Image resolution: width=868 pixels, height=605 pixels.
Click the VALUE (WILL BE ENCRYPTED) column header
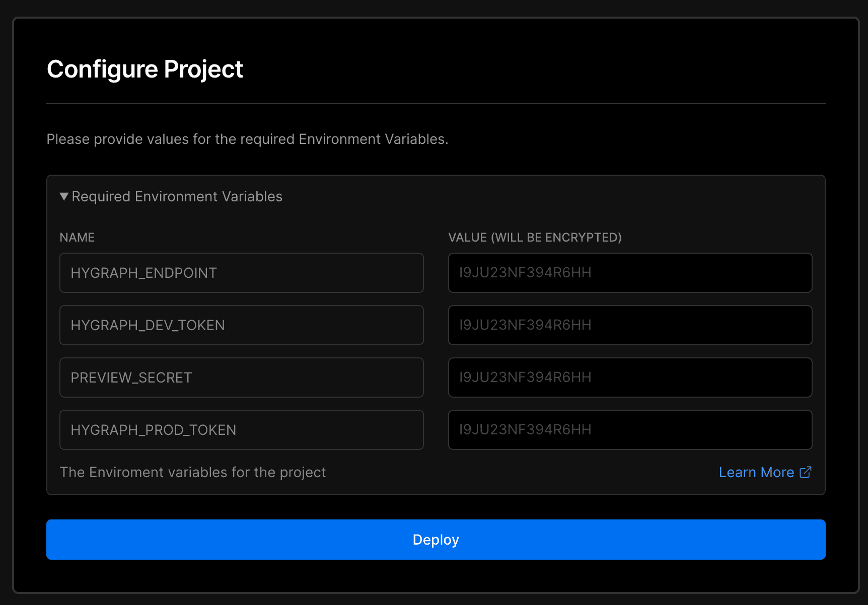pos(535,237)
